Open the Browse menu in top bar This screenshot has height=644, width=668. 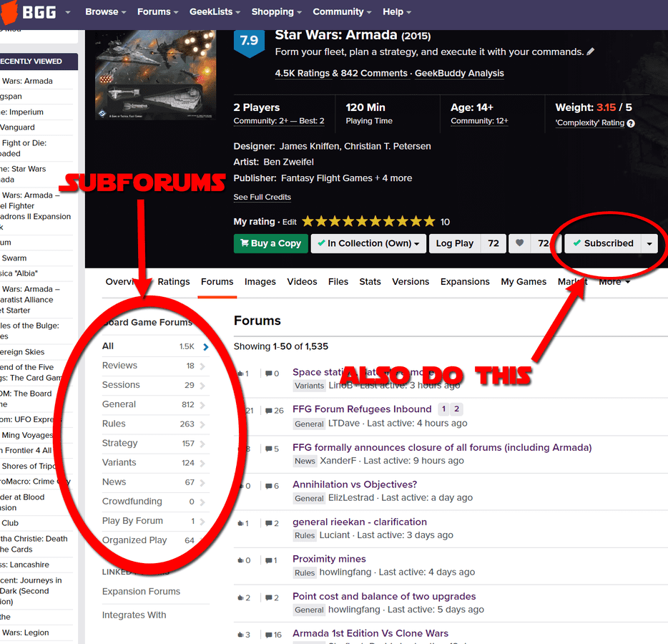105,12
